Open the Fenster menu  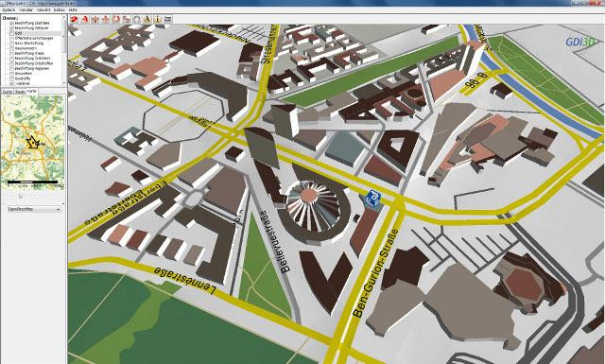point(26,9)
